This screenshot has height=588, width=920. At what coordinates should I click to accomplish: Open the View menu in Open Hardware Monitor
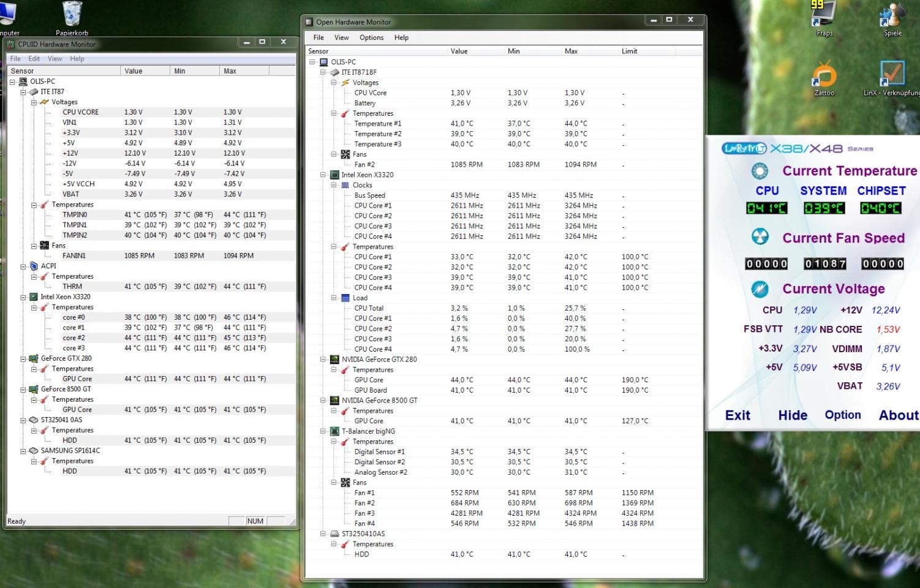tap(341, 37)
